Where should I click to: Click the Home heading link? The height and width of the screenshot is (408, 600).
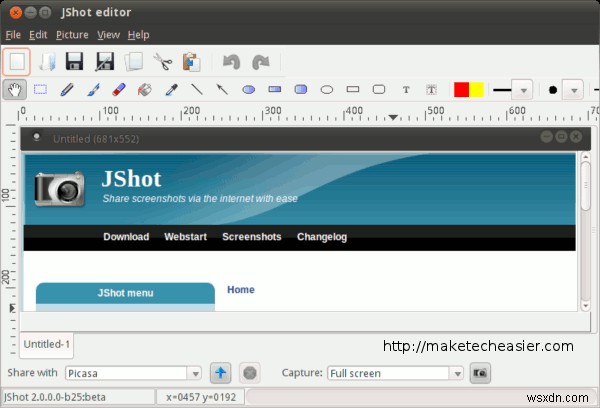click(241, 290)
